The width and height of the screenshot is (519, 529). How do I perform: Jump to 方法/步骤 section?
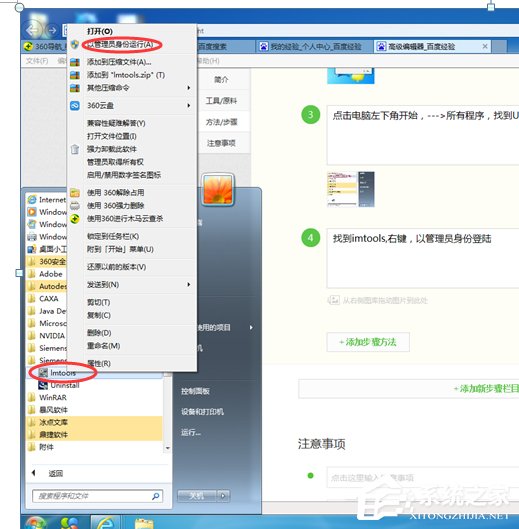tap(221, 122)
